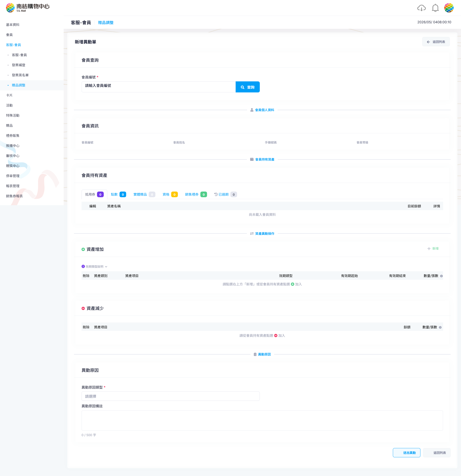Expand the 卡片 sidebar menu
Screen dimensions: 461x476
9,95
